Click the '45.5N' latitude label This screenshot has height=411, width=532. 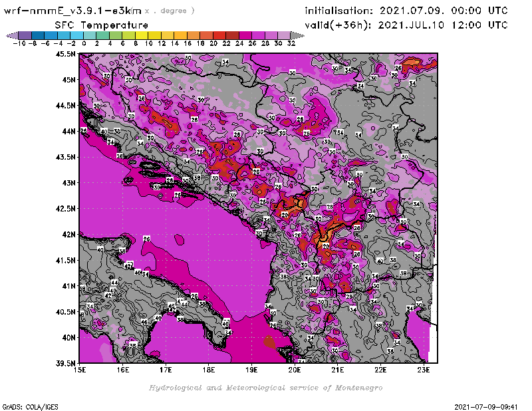(65, 54)
